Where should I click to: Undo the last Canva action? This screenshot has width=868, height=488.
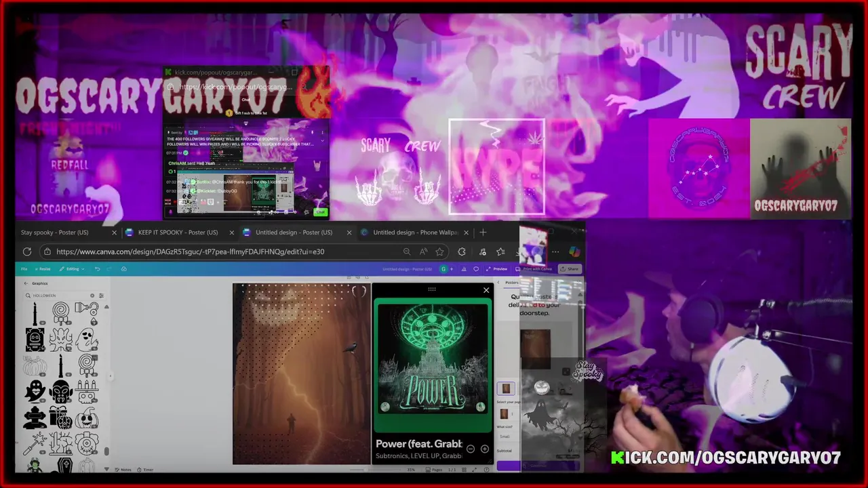pyautogui.click(x=97, y=269)
